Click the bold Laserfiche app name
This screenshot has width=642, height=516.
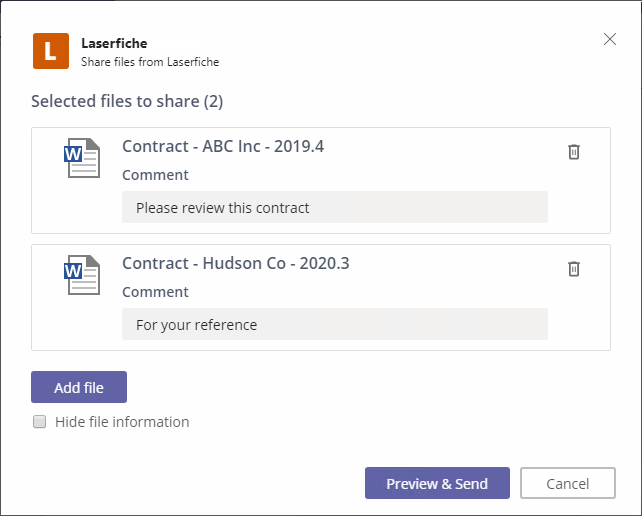click(114, 43)
